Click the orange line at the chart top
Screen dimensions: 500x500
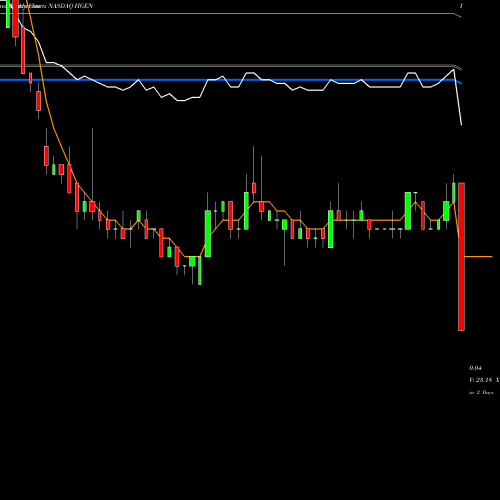(x=230, y=13)
